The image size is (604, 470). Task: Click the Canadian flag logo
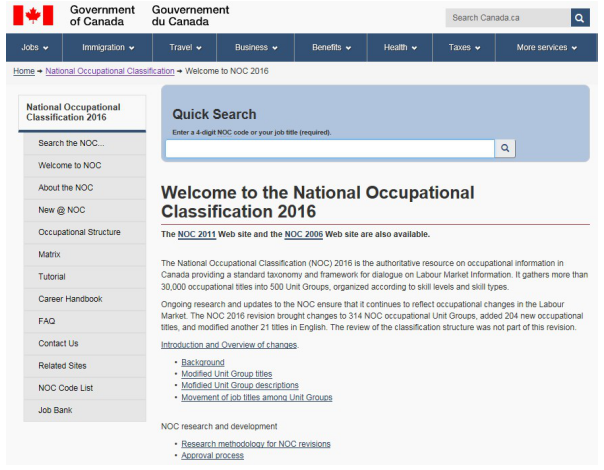[33, 15]
